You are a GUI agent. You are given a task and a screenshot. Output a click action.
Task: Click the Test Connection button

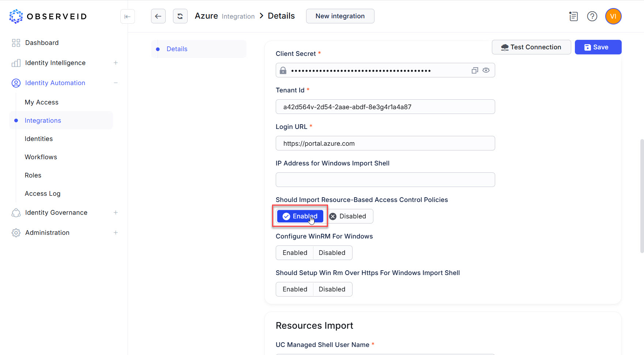tap(531, 47)
